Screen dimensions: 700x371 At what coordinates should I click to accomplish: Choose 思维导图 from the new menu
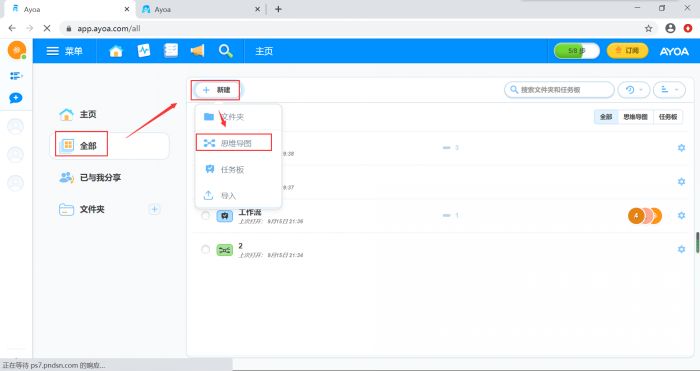click(233, 143)
